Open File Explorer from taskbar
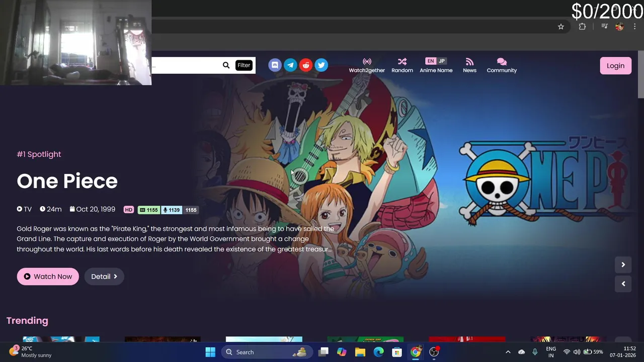644x362 pixels. click(x=360, y=352)
